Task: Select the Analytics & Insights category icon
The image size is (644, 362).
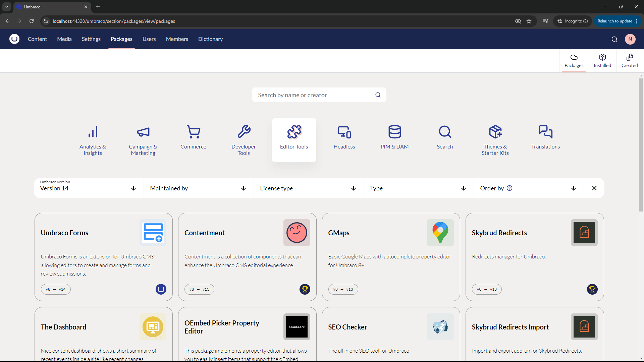Action: point(93,132)
